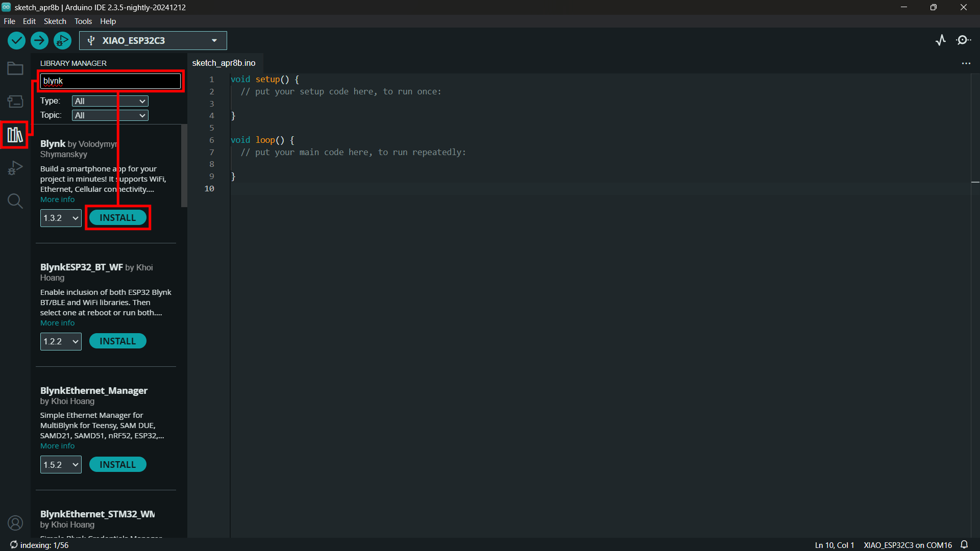The width and height of the screenshot is (980, 551).
Task: Open the Sketch menu
Action: [x=55, y=21]
